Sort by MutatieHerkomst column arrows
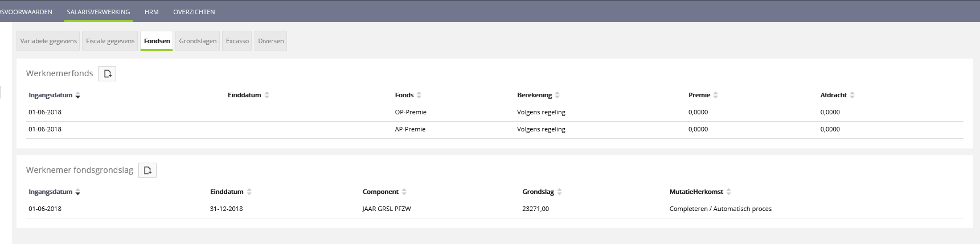 (729, 192)
